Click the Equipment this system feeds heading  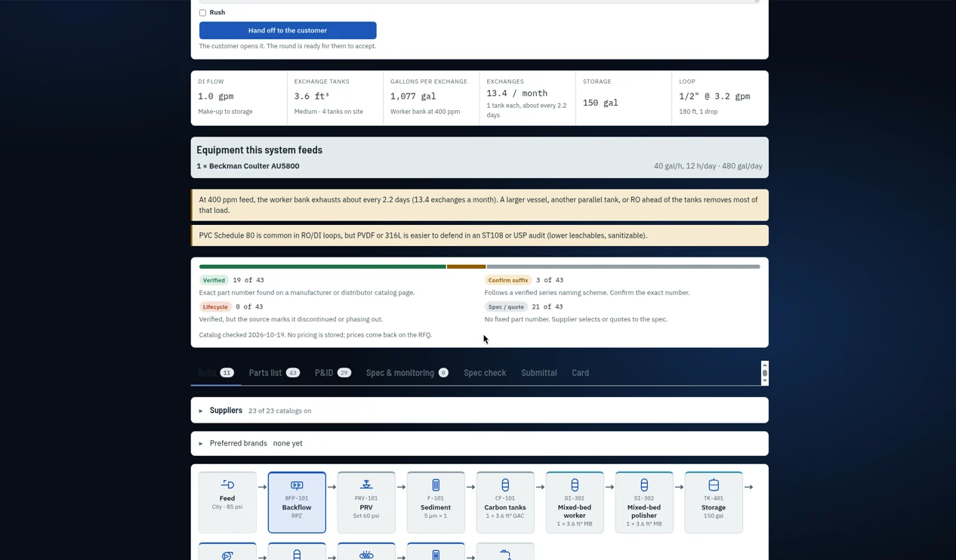pyautogui.click(x=259, y=150)
